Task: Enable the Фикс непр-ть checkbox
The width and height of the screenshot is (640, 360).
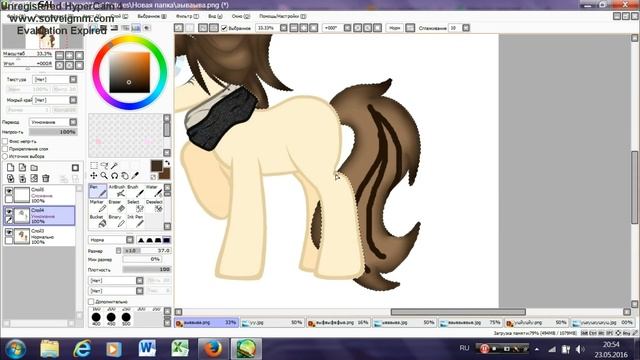Action: [5, 141]
